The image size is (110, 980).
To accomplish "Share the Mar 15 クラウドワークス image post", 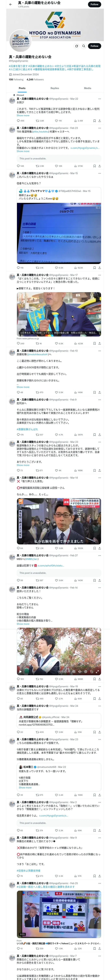I will point(99,267).
